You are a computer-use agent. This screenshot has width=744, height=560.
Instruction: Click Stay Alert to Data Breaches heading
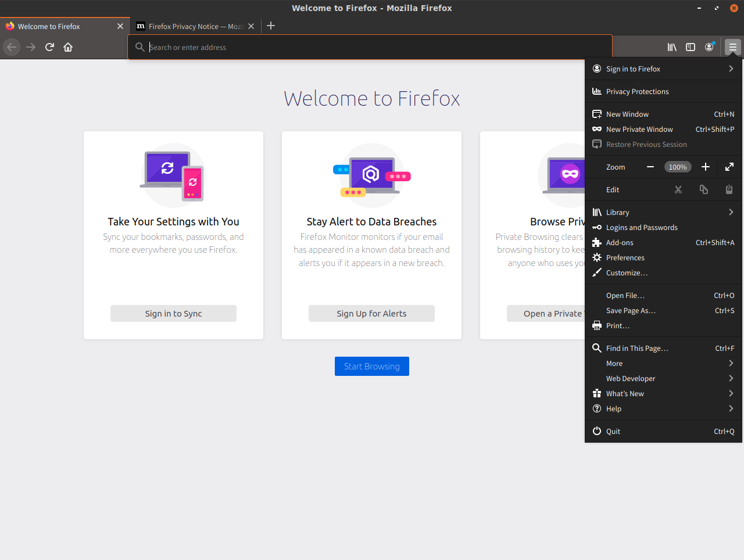[x=371, y=221]
